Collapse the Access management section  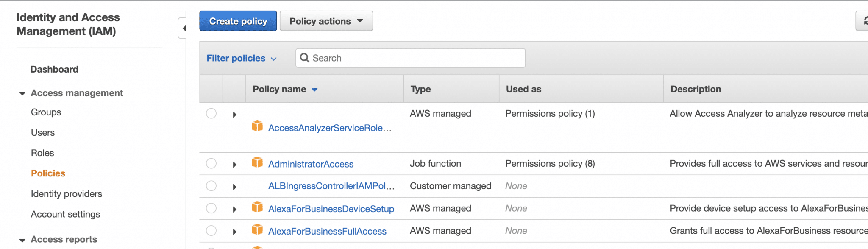pos(22,93)
